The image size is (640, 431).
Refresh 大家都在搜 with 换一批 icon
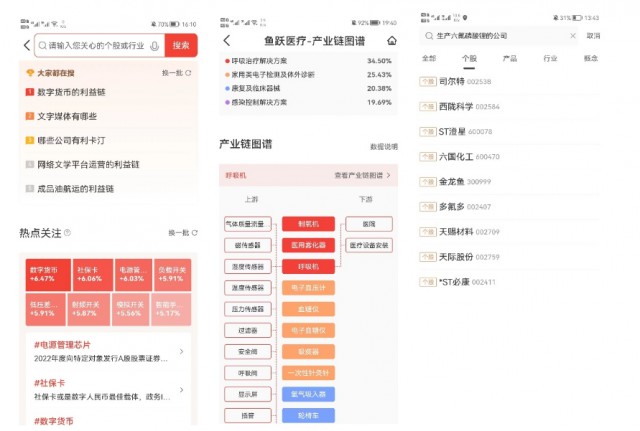click(x=176, y=73)
